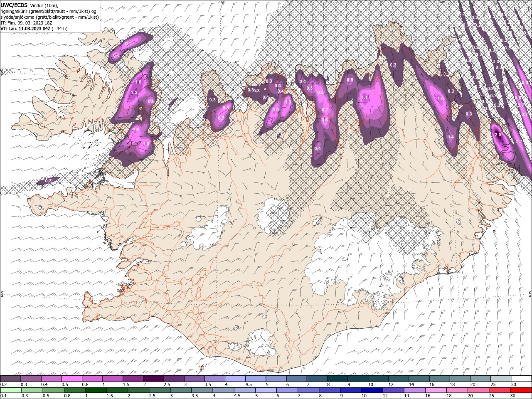Screen dimensions: 532x399
Task: Pick the red swatch after 30 in bottom row
Action: 521,390
